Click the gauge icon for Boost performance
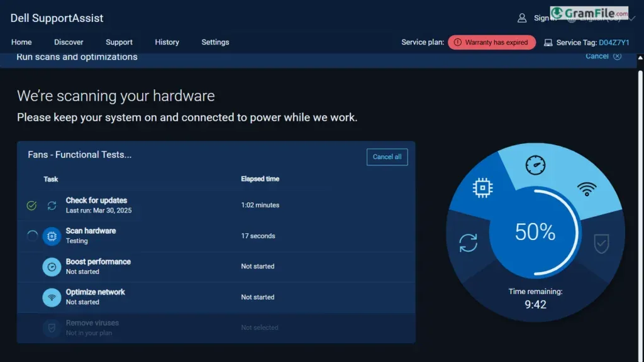The width and height of the screenshot is (644, 362). pyautogui.click(x=52, y=266)
